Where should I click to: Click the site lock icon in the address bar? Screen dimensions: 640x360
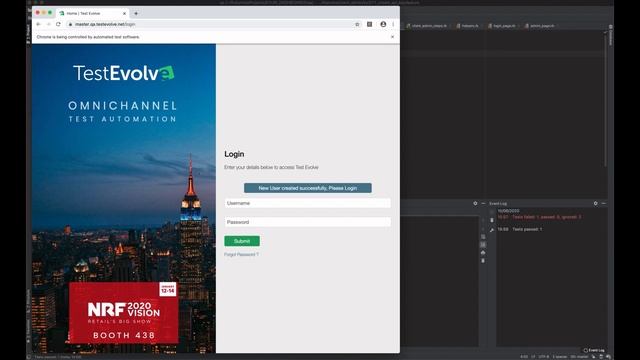pyautogui.click(x=70, y=24)
